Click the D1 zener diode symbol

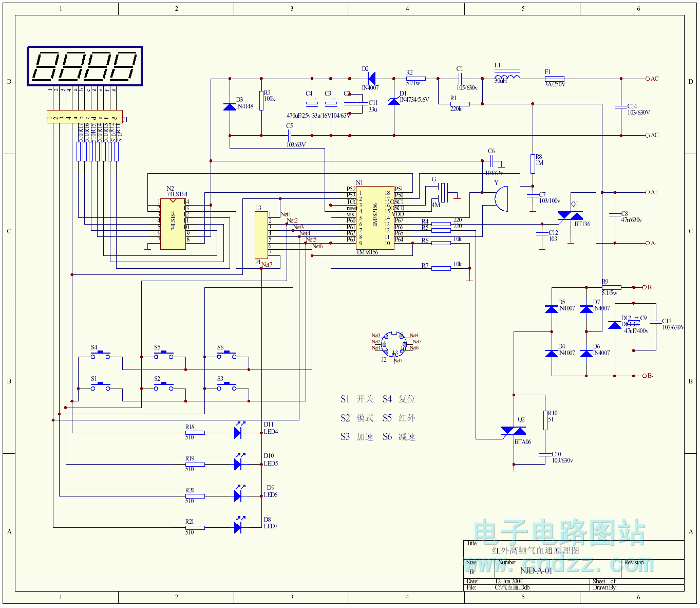point(394,101)
